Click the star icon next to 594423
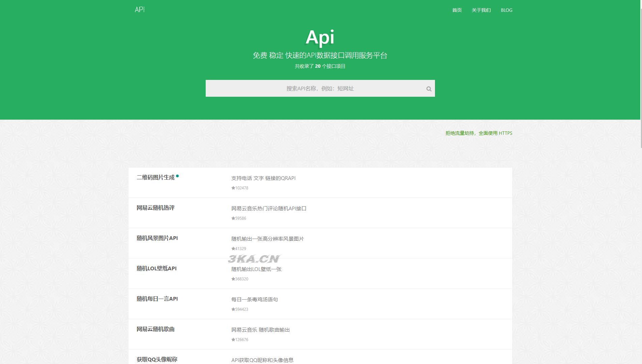Viewport: 642px width, 364px height. coord(233,309)
